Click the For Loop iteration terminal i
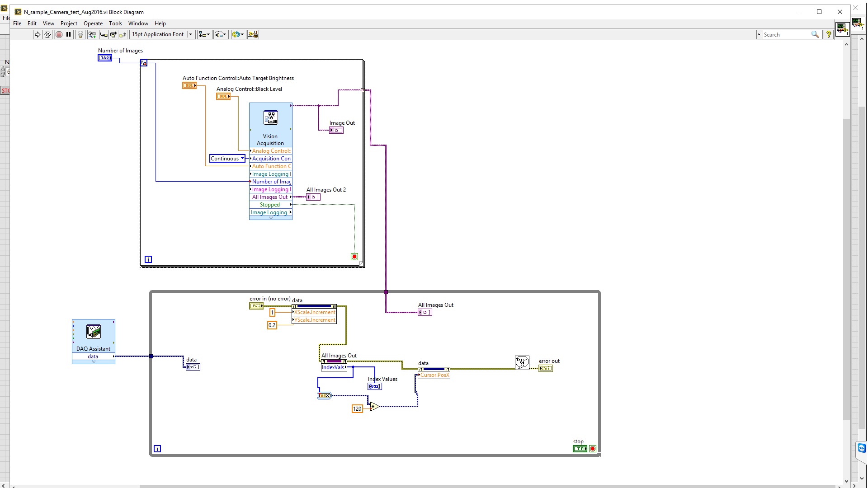This screenshot has height=488, width=868. pos(148,259)
